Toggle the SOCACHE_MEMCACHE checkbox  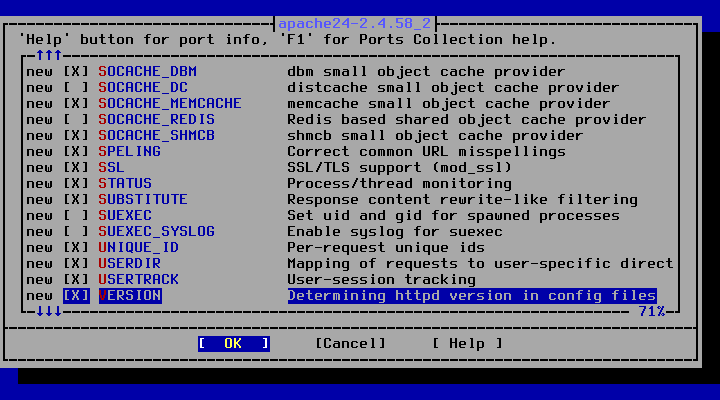(76, 104)
